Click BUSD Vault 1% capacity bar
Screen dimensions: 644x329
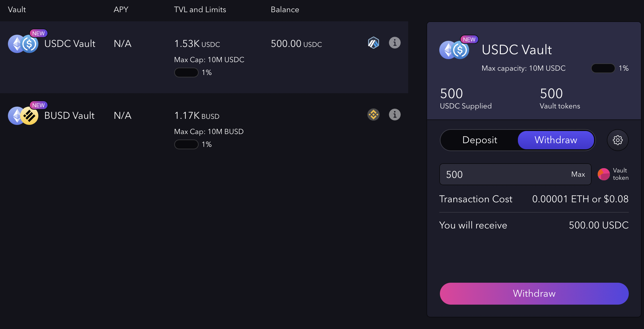tap(186, 144)
